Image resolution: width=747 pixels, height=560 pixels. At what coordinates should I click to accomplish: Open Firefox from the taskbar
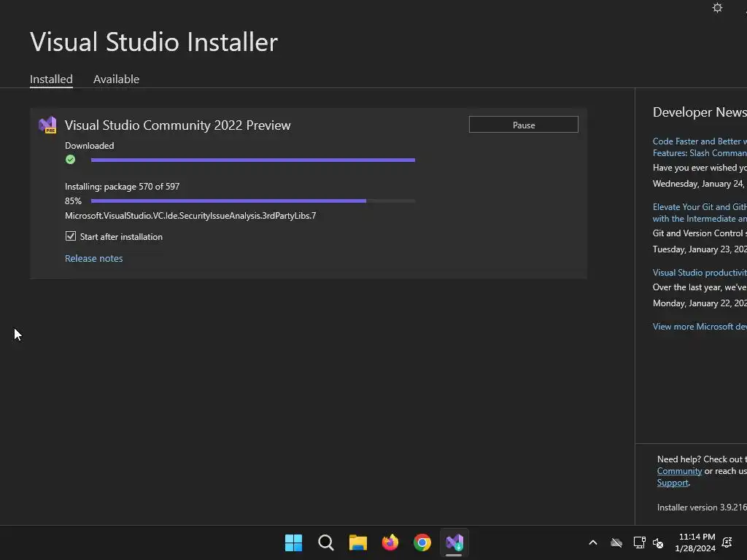click(x=390, y=542)
